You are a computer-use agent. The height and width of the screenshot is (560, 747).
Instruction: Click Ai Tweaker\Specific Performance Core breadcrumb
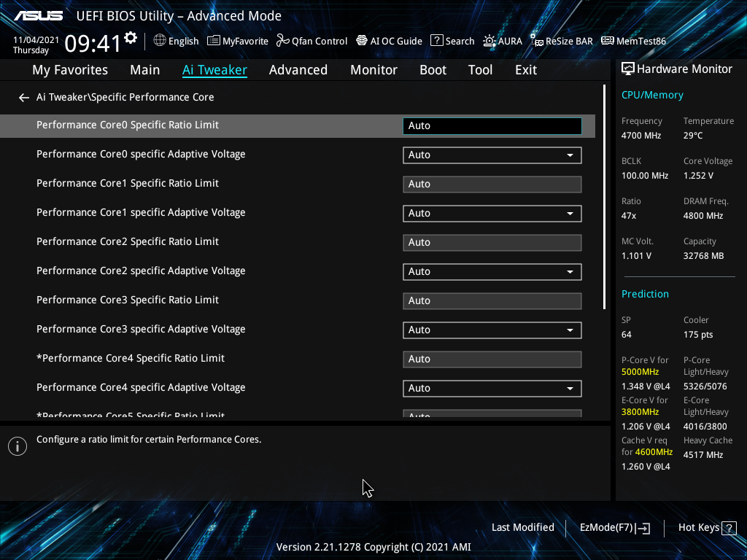[x=125, y=97]
